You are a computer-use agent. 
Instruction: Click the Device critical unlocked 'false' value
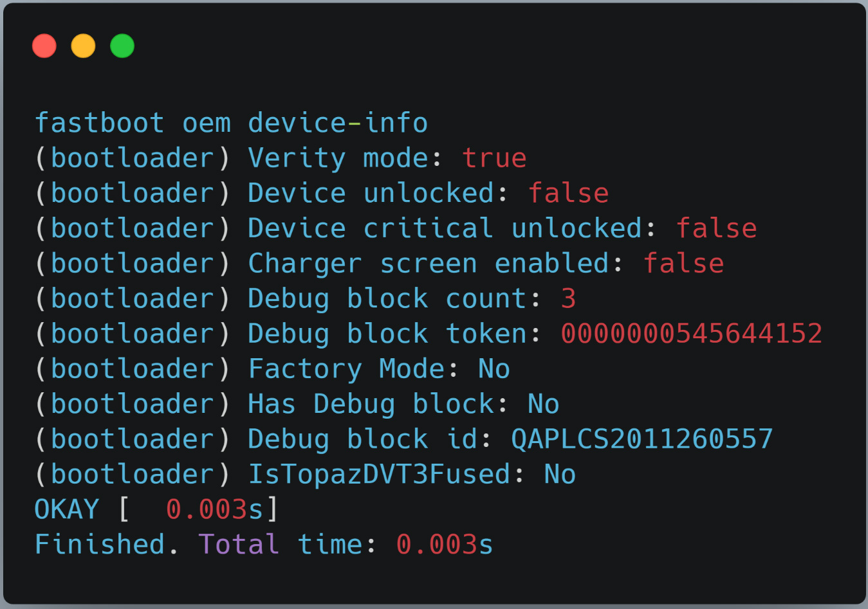click(716, 228)
